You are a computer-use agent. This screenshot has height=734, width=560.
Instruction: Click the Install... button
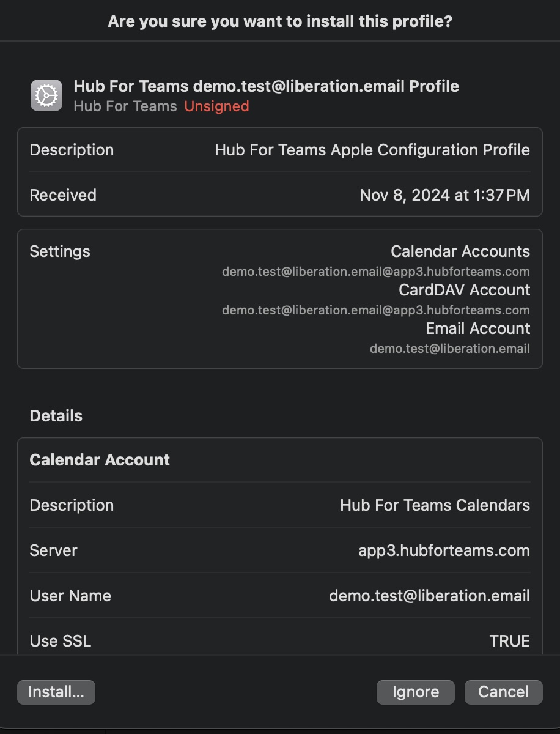56,692
